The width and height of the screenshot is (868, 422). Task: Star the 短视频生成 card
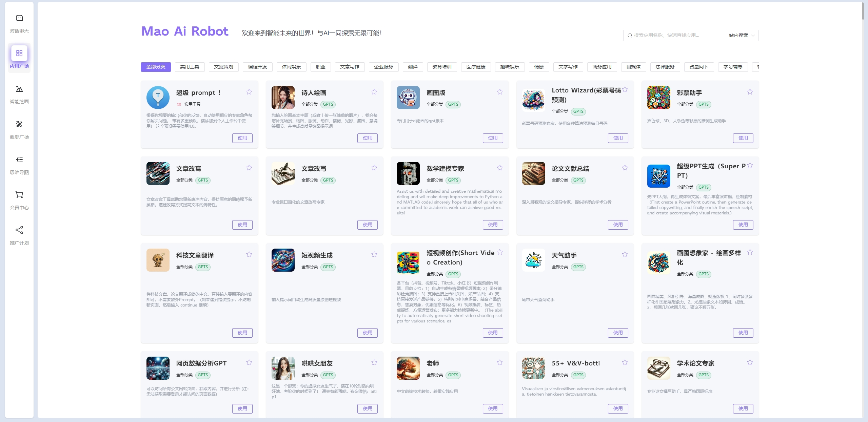(x=374, y=254)
